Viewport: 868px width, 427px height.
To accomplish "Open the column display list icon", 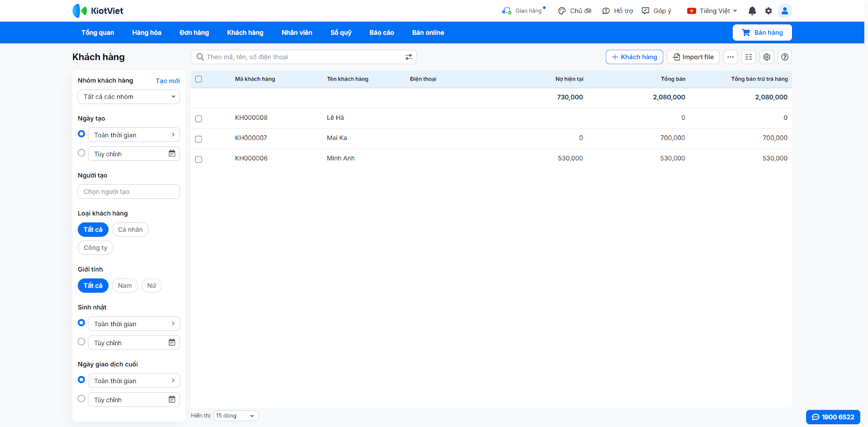I will pos(749,57).
